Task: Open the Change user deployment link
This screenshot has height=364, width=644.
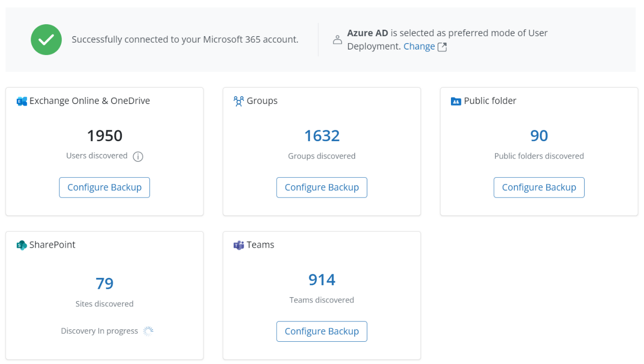Action: point(419,47)
